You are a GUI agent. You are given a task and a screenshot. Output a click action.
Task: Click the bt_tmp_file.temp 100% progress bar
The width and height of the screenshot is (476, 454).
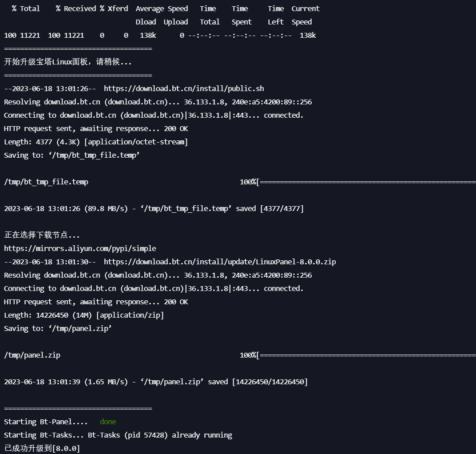(x=358, y=182)
